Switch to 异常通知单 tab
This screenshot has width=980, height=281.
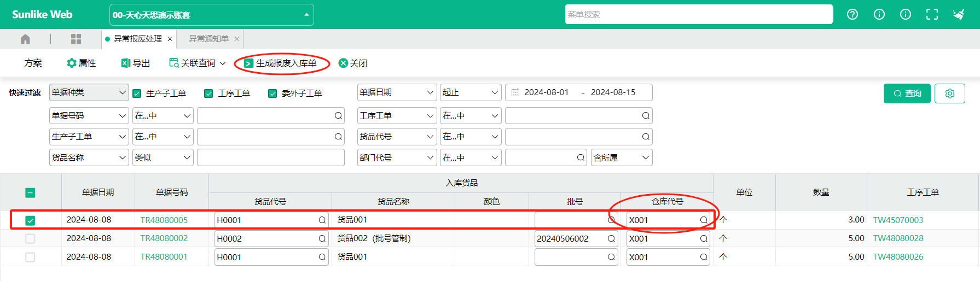tap(208, 39)
